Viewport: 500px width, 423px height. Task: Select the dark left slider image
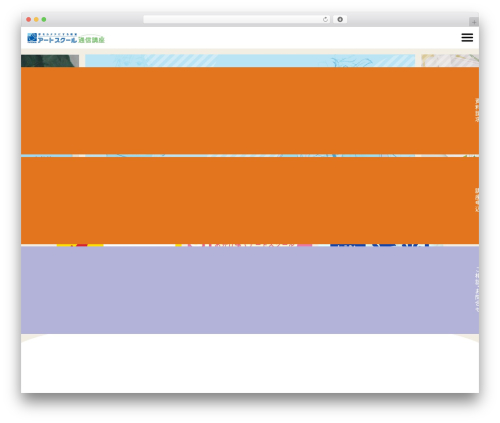click(x=50, y=61)
